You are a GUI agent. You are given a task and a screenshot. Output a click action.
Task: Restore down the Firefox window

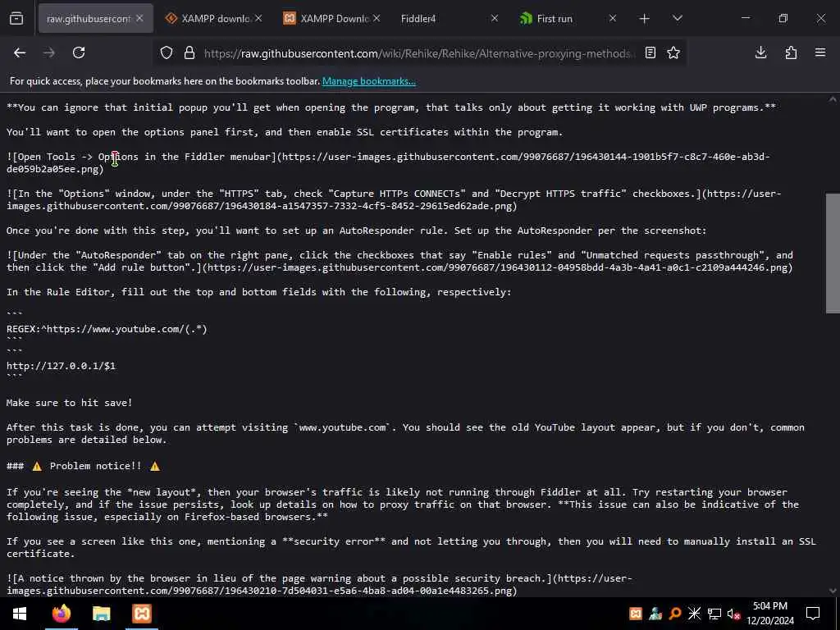pos(783,19)
